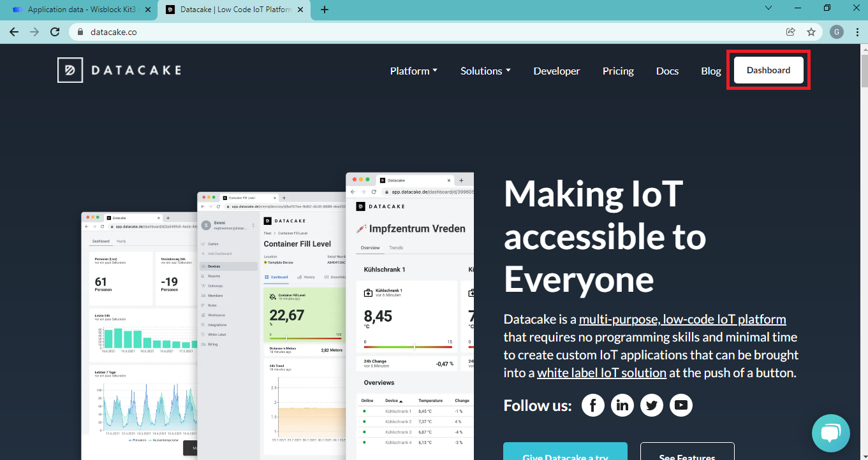Click the share page icon
Image resolution: width=868 pixels, height=460 pixels.
pos(791,32)
